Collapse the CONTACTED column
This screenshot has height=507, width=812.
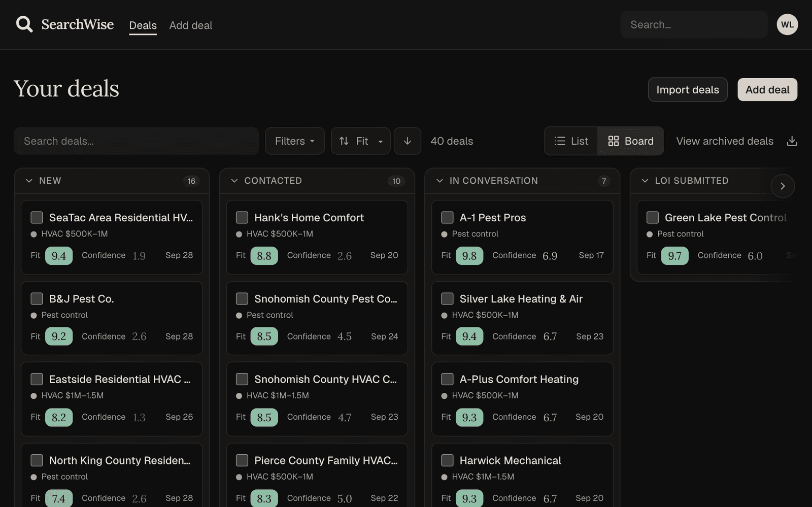pyautogui.click(x=234, y=181)
